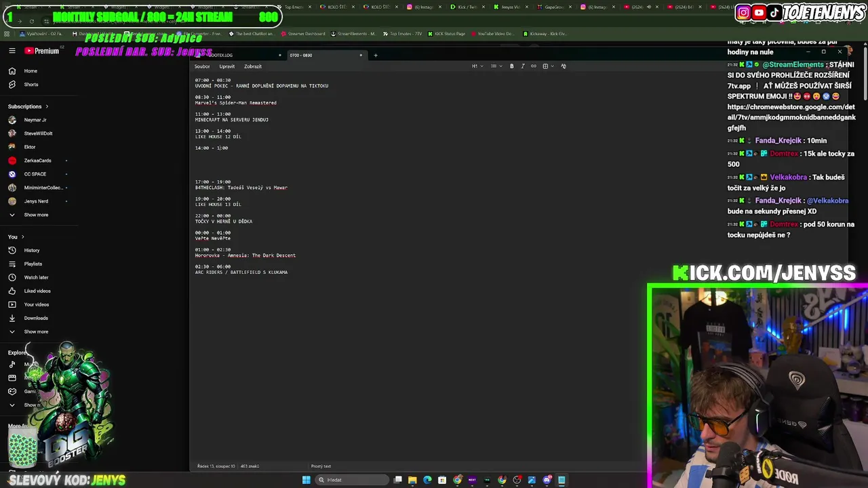
Task: Expand Show more under You section
Action: tap(36, 332)
